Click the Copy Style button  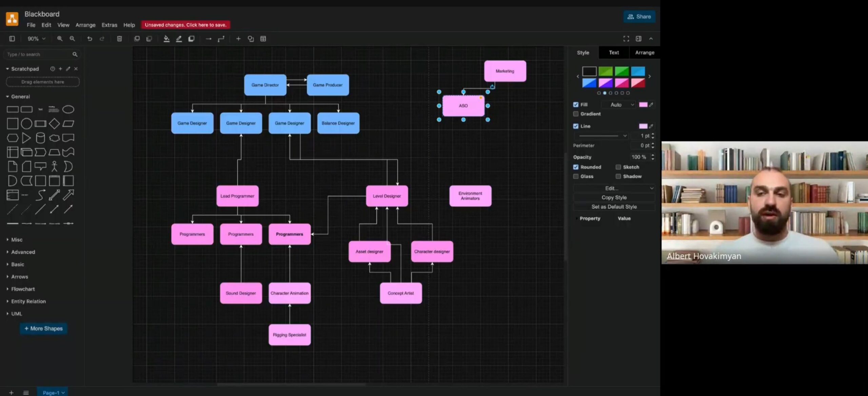(614, 197)
